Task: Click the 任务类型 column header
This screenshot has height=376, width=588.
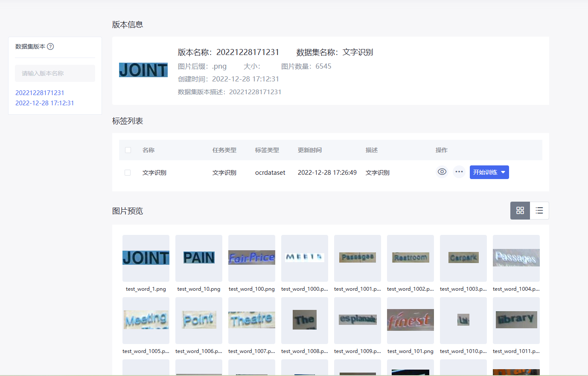Action: coord(224,150)
